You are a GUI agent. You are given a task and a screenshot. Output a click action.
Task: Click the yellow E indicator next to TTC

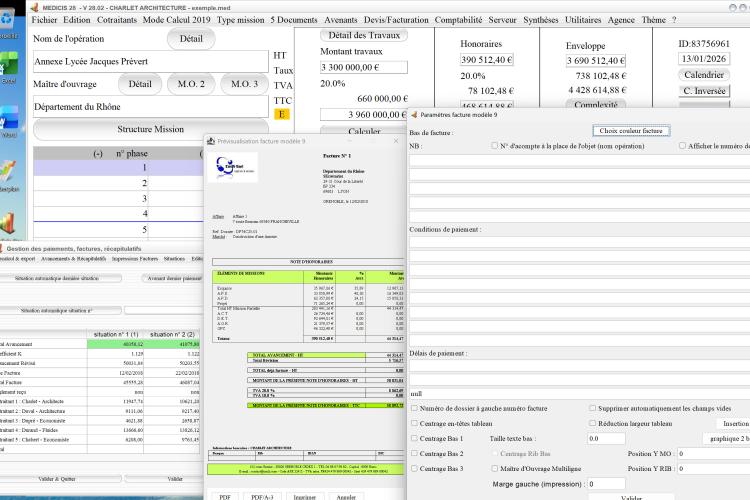[x=282, y=114]
